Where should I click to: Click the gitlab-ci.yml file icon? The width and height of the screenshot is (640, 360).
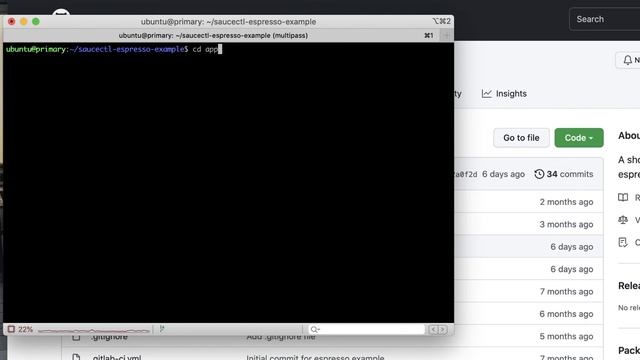(76, 358)
